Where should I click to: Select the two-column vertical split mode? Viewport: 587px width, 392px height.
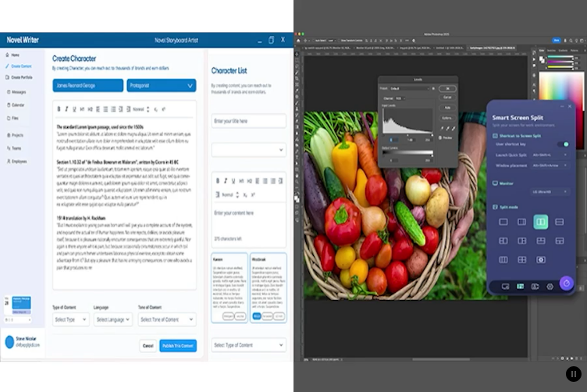click(x=540, y=222)
